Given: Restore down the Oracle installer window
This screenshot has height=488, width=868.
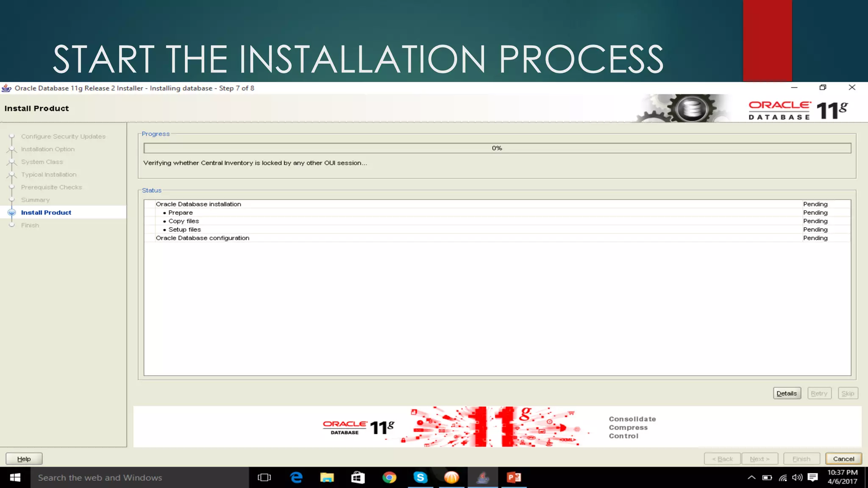Looking at the screenshot, I should tap(823, 88).
